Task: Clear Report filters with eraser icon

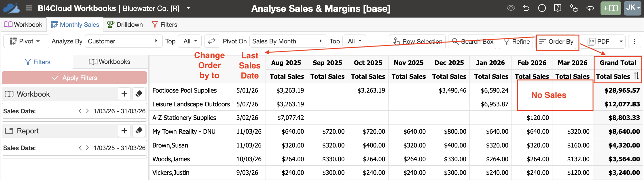Action: tap(139, 131)
